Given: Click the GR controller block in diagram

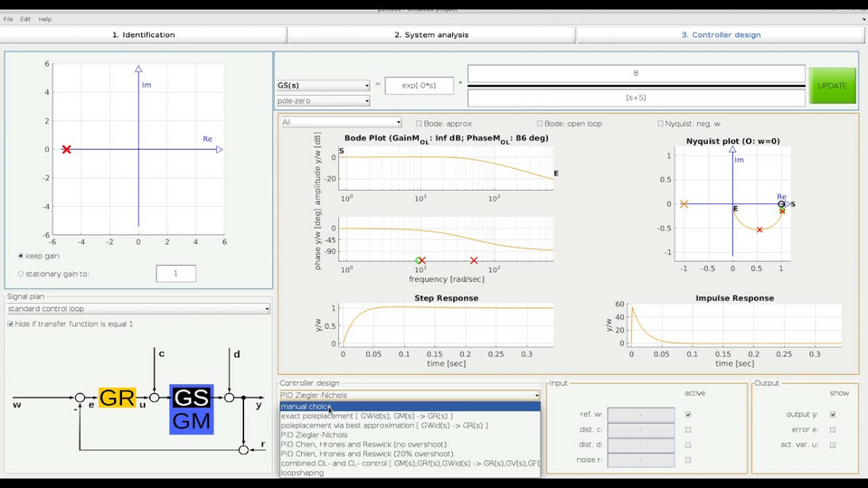Looking at the screenshot, I should [117, 398].
